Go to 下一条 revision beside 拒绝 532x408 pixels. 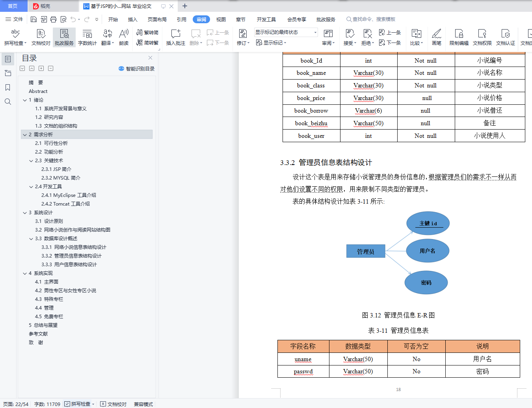390,43
